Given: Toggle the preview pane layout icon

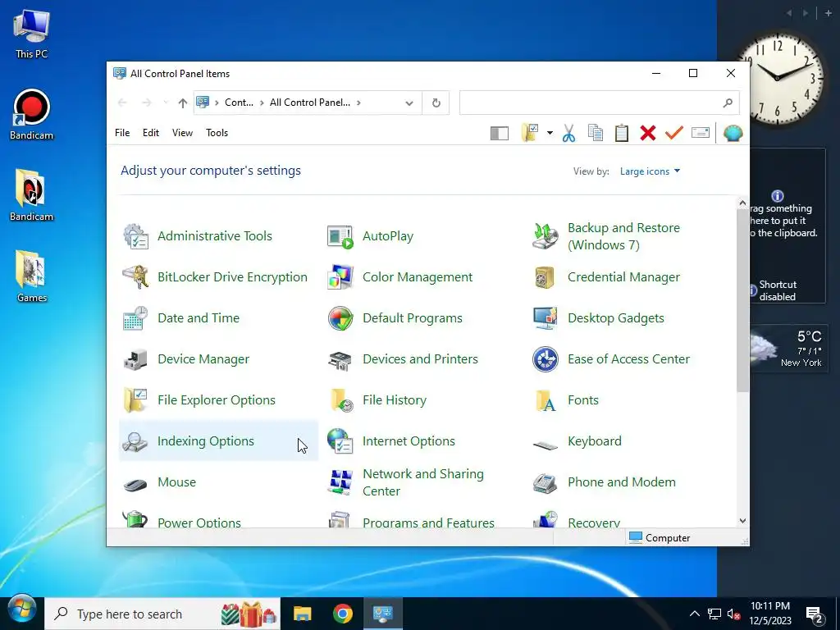Looking at the screenshot, I should [x=500, y=134].
